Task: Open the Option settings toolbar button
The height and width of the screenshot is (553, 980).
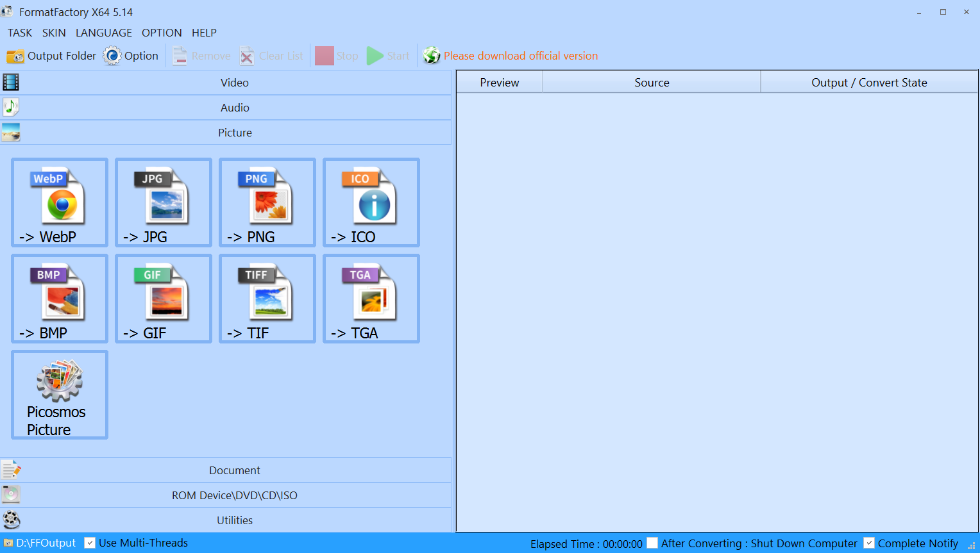Action: (131, 56)
